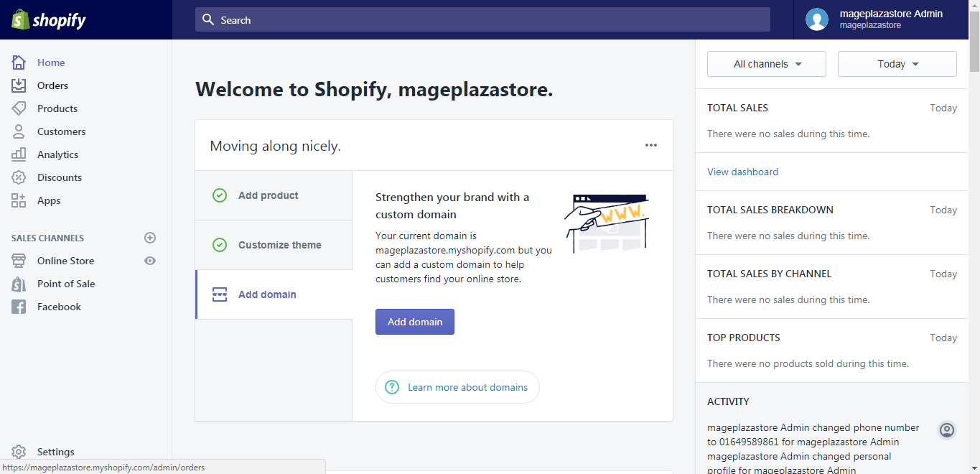Click the question mark help icon
Viewport: 980px width, 474px height.
(392, 387)
